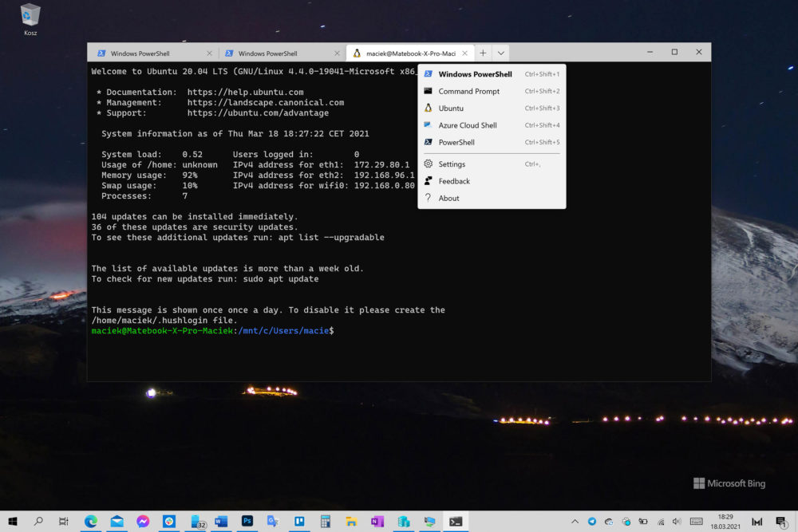Screen dimensions: 798x532
Task: Switch to the leftmost Windows PowerShell tab
Action: pyautogui.click(x=154, y=53)
